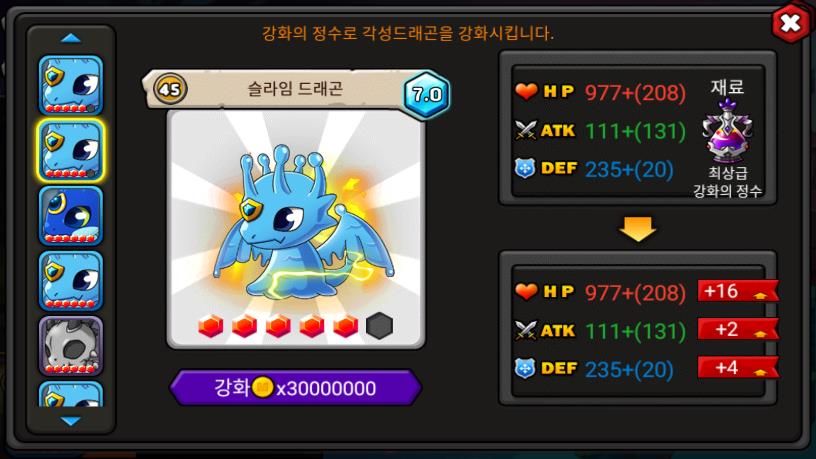This screenshot has height=459, width=816.
Task: Select the highlighted second slime dragon thumbnail
Action: click(71, 150)
